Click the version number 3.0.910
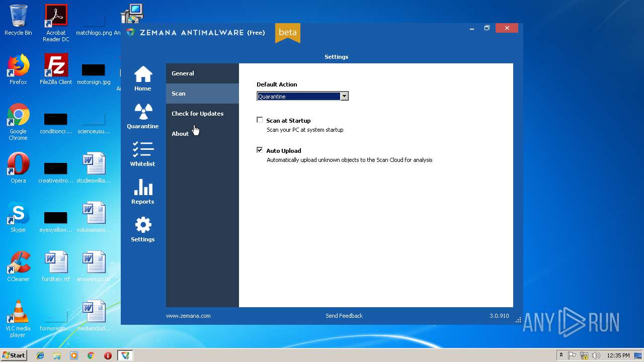Image resolution: width=644 pixels, height=362 pixels. click(x=499, y=316)
